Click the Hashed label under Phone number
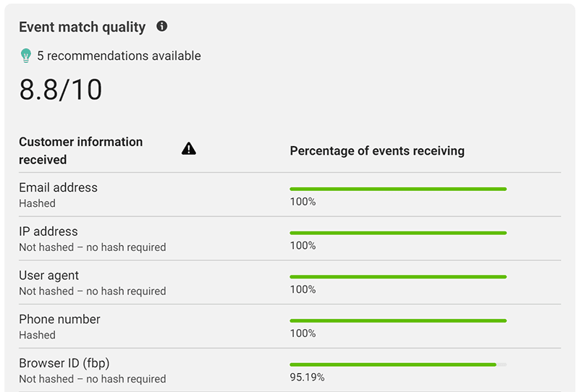The width and height of the screenshot is (579, 392). pos(37,335)
